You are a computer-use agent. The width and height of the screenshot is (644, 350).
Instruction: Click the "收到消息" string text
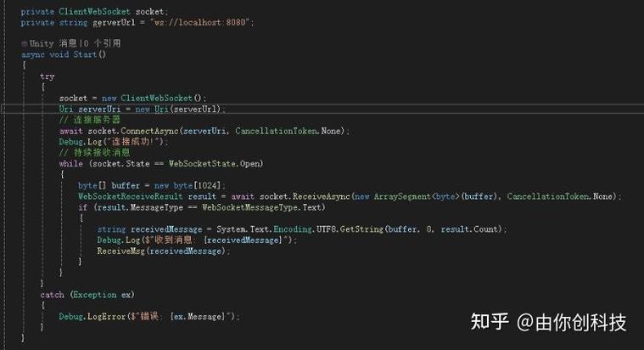[x=173, y=240]
